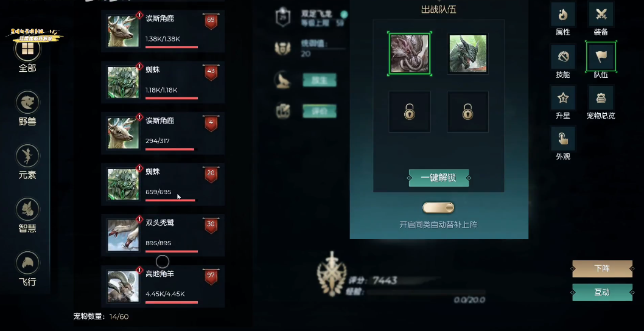
Task: Select the 技能 skills icon
Action: click(562, 57)
